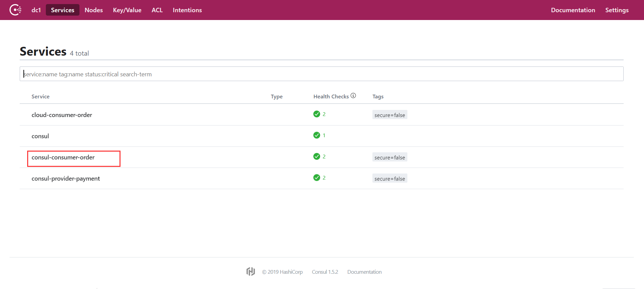
Task: Open the Nodes tab
Action: point(94,10)
